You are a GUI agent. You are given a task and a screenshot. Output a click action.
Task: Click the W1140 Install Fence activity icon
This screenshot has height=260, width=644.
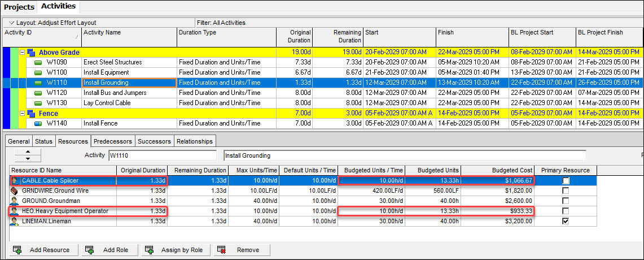coord(38,123)
